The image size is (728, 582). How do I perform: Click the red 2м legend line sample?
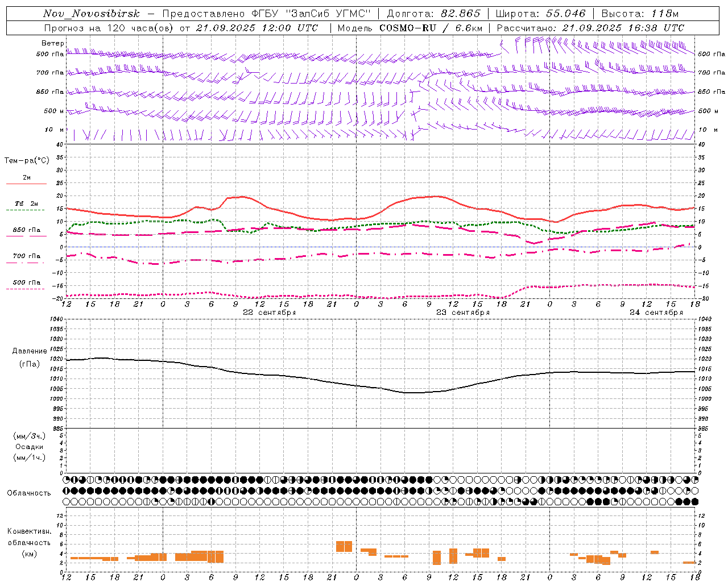[x=26, y=184]
